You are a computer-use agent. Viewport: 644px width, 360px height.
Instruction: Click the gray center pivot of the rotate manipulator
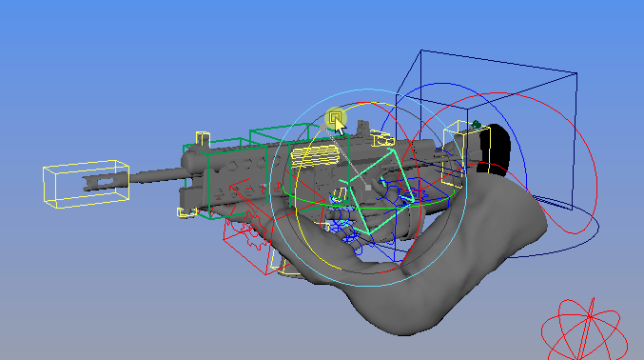click(x=368, y=188)
